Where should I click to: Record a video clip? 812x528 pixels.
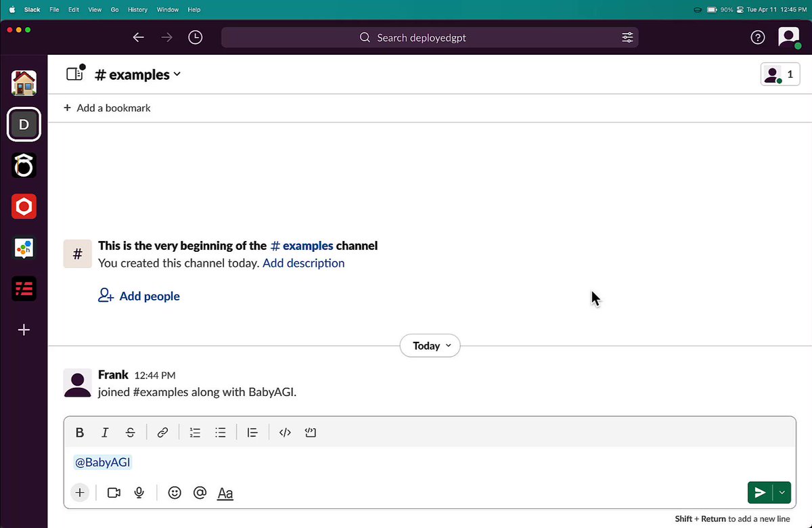coord(114,493)
